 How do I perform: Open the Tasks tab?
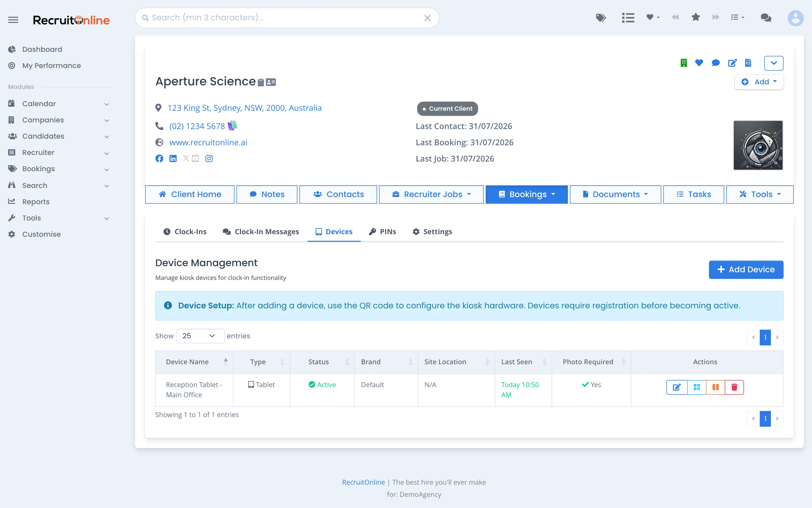[x=693, y=195]
